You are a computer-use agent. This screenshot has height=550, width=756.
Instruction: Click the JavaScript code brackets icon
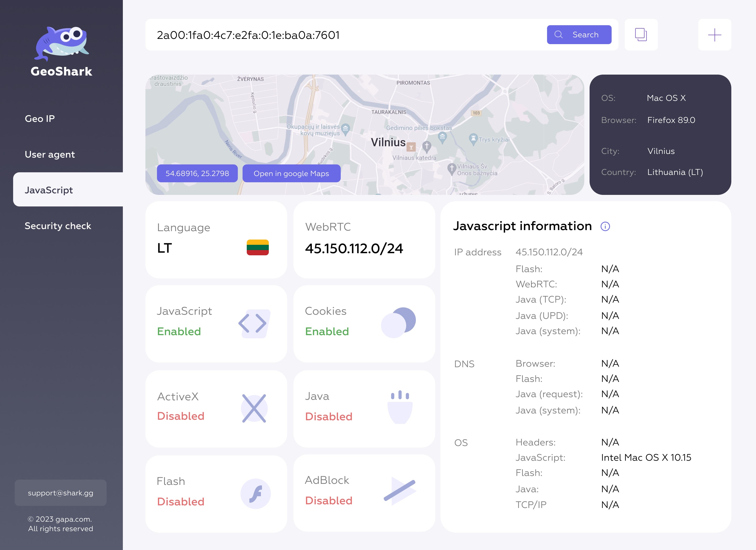click(254, 323)
